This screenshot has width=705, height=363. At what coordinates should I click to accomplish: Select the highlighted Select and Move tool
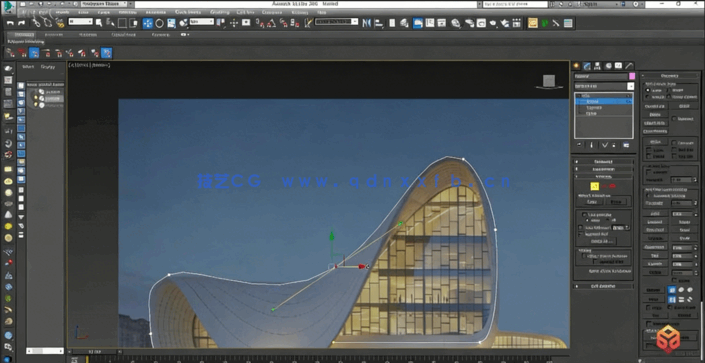point(148,23)
